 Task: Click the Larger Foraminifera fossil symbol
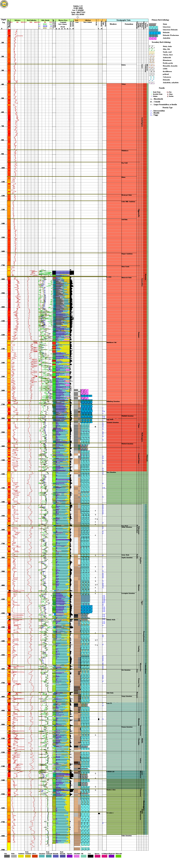(151, 105)
